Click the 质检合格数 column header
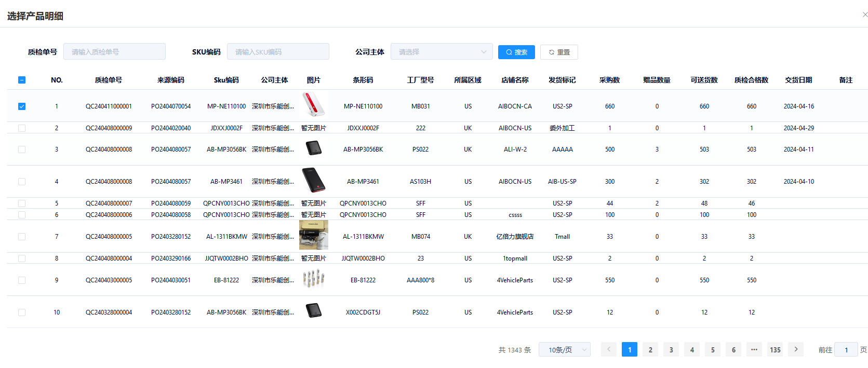 click(x=752, y=80)
